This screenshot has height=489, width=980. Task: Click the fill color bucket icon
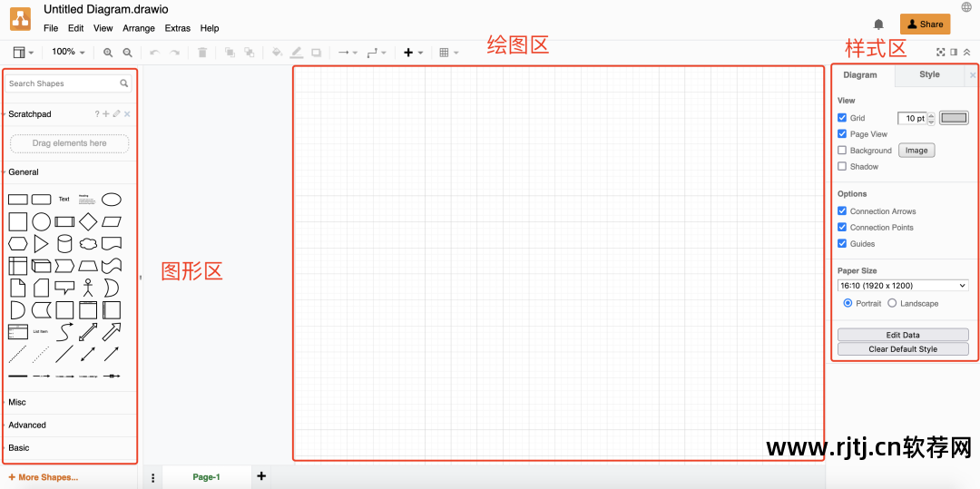pos(277,54)
